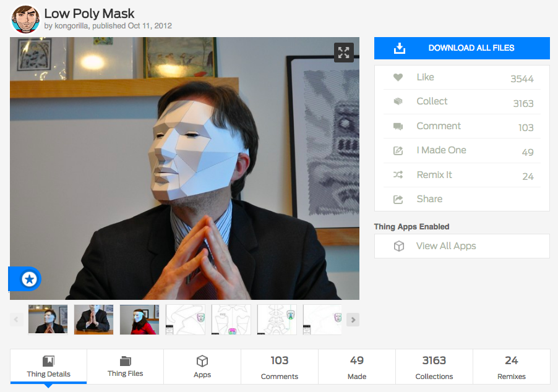Click the heart Like icon
This screenshot has width=558, height=392.
(x=398, y=77)
